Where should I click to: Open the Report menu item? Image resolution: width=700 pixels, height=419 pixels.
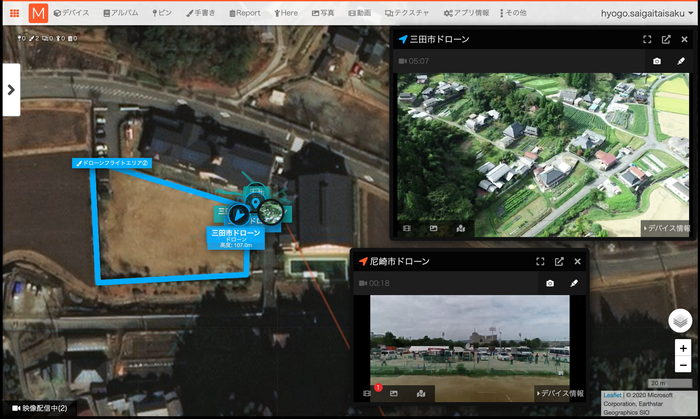coord(245,13)
